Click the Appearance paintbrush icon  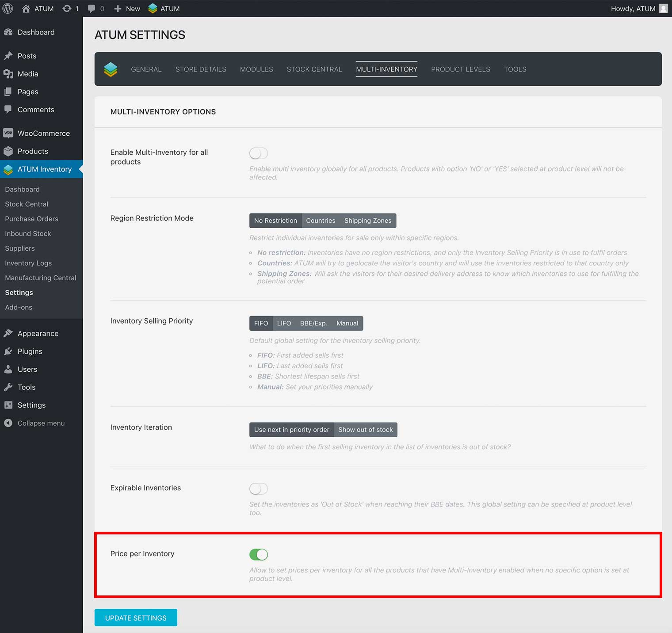(x=8, y=333)
